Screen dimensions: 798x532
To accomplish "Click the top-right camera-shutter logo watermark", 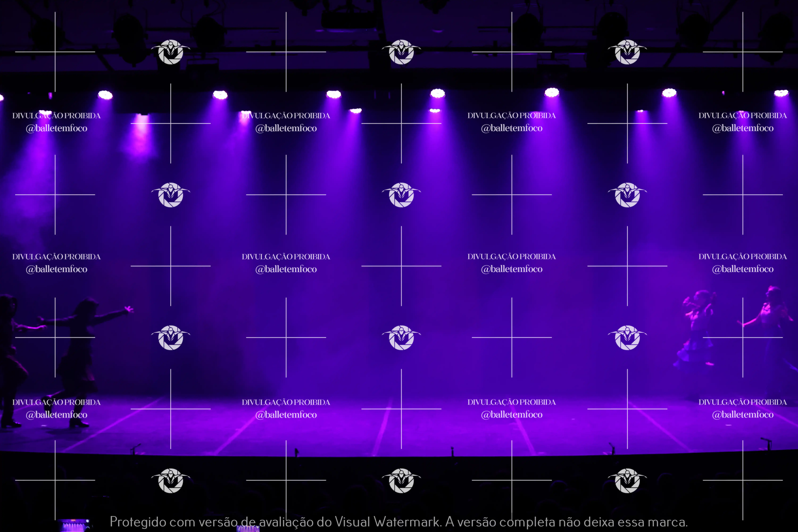I will (x=627, y=52).
